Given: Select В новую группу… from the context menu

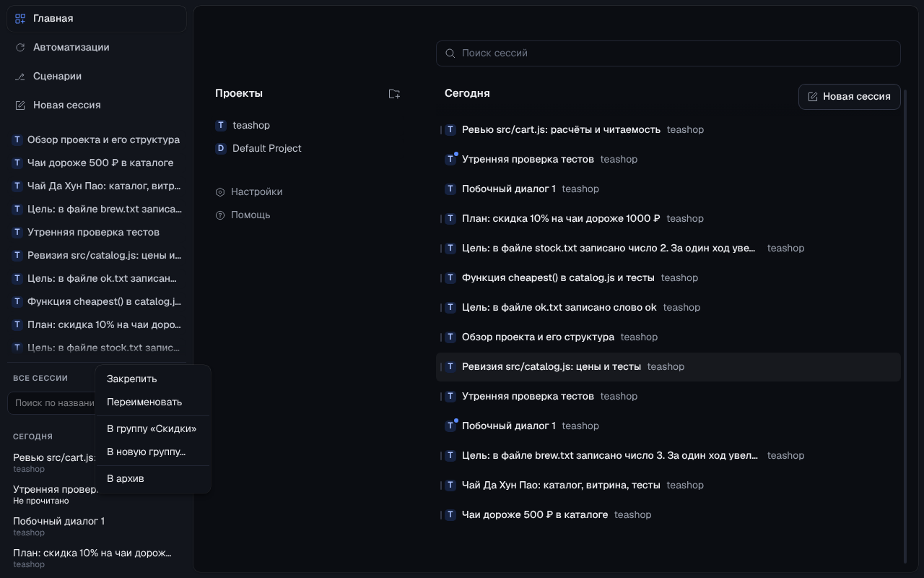Looking at the screenshot, I should pyautogui.click(x=153, y=452).
